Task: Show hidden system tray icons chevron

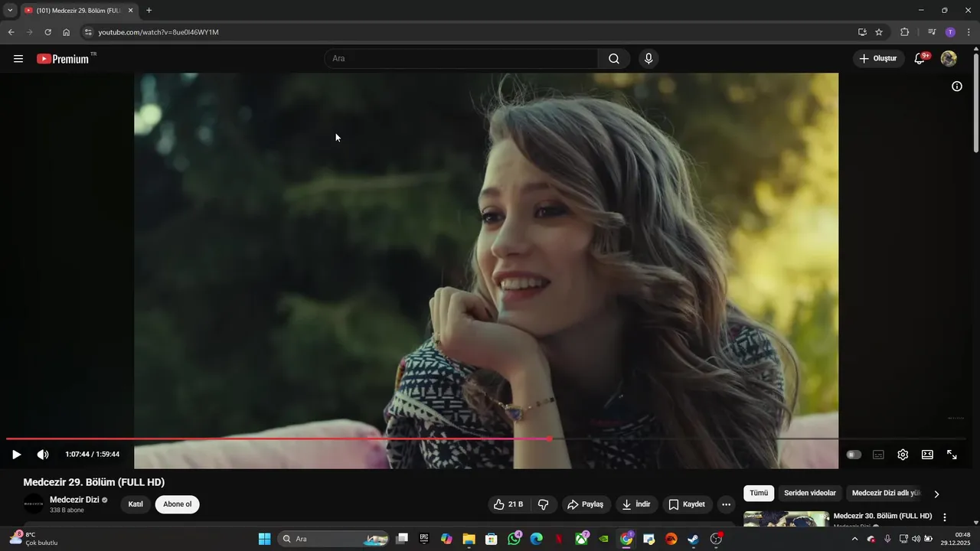Action: (854, 539)
